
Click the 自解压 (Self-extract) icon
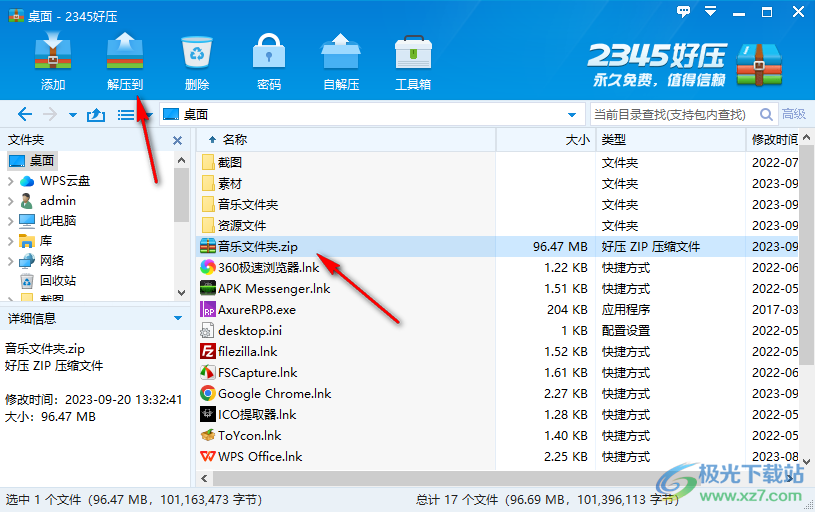pos(341,51)
